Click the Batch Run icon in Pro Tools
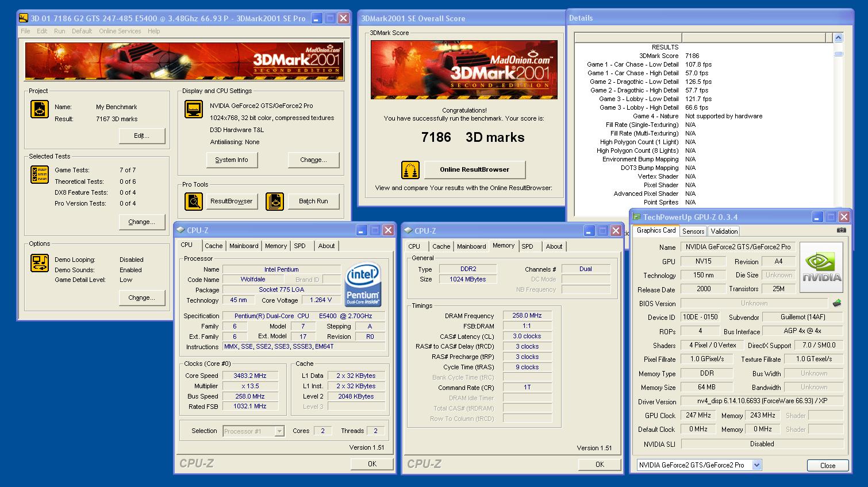This screenshot has width=868, height=487. pos(275,202)
